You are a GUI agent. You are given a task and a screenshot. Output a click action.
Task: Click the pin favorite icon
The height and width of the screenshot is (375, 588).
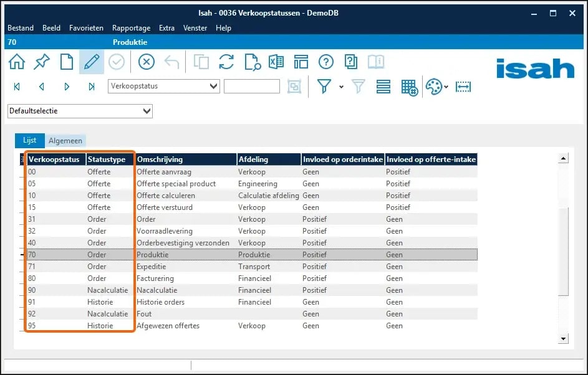[x=42, y=62]
